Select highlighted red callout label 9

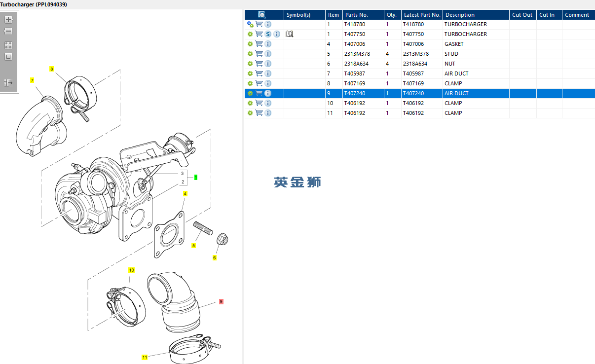221,301
